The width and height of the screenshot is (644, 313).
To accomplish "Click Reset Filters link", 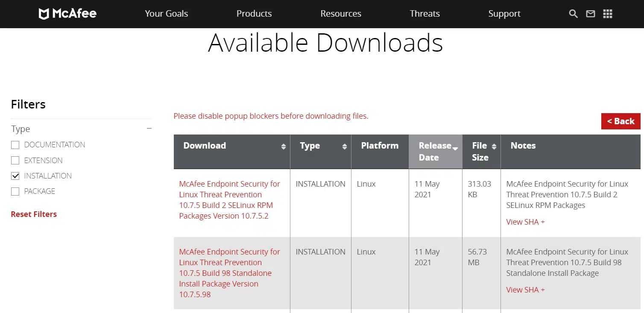I will pos(34,214).
